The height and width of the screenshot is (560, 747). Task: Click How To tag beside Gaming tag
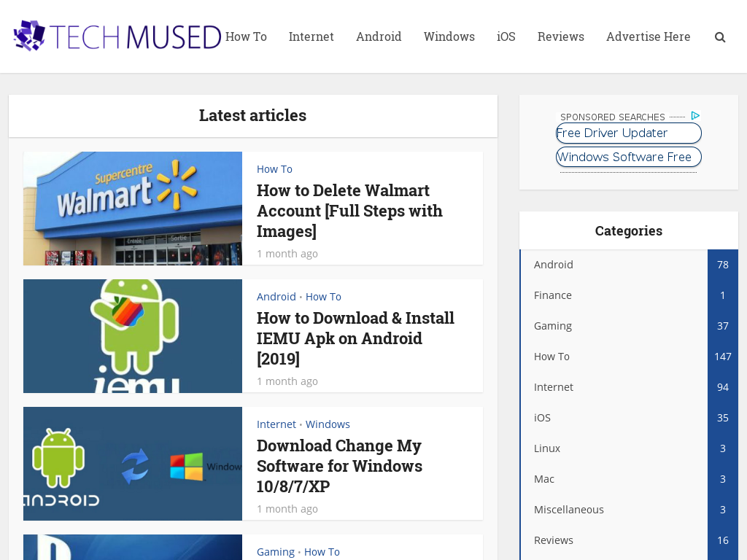(322, 552)
